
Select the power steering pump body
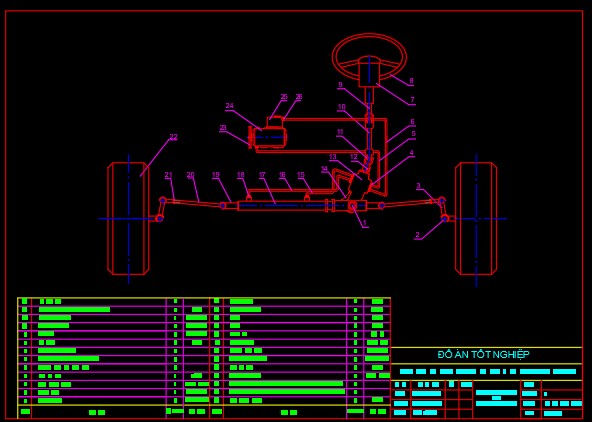[270, 137]
